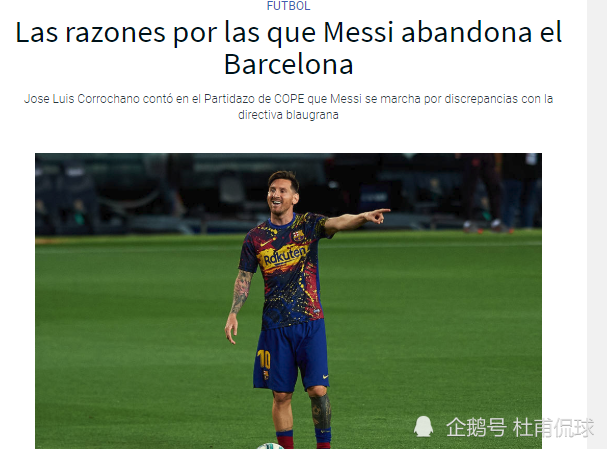This screenshot has width=607, height=449.
Task: Click the Rakuten sponsor logo on jersey
Action: click(285, 257)
